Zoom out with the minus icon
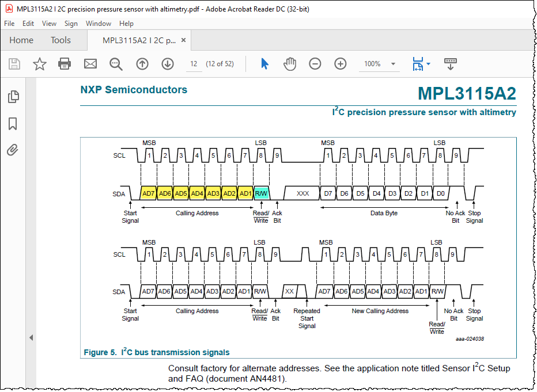Screen dimensions: 537x392 (x=315, y=64)
